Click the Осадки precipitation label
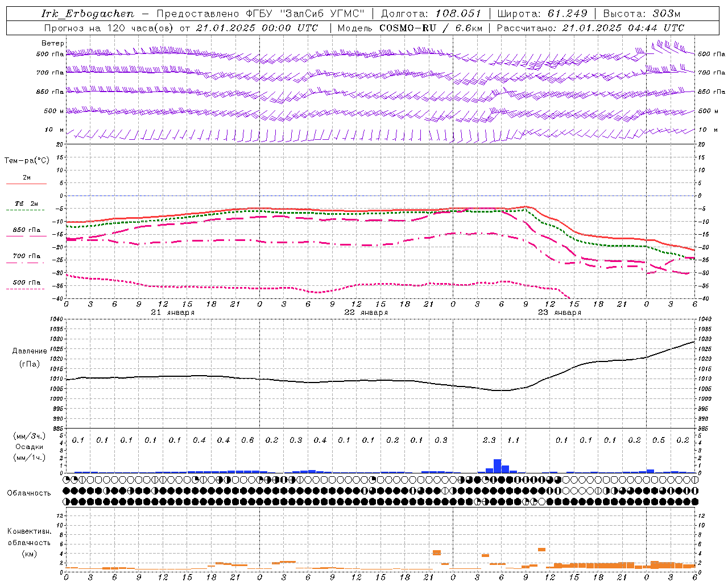728x582 pixels. point(30,447)
